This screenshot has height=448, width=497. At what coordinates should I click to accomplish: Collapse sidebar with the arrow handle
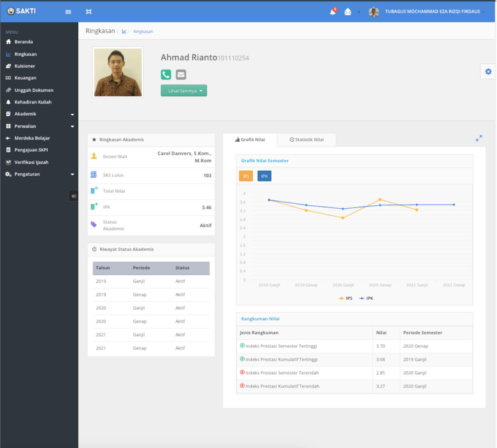tap(73, 196)
